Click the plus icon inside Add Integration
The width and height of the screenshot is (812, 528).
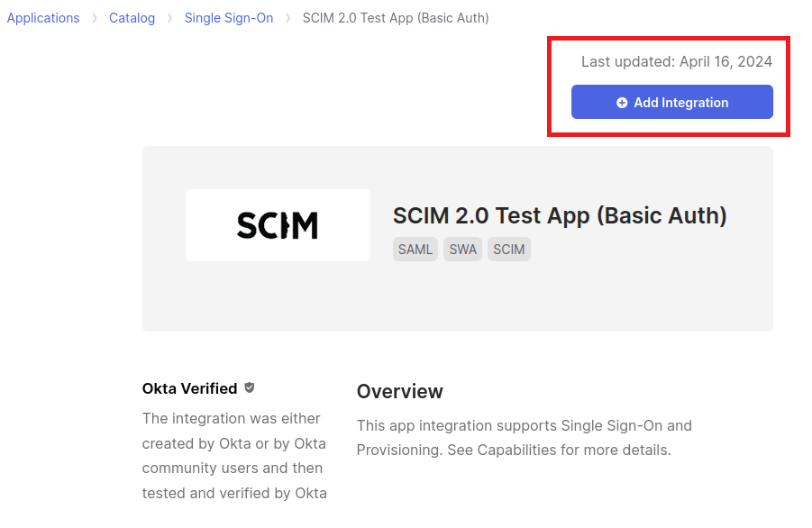click(622, 103)
